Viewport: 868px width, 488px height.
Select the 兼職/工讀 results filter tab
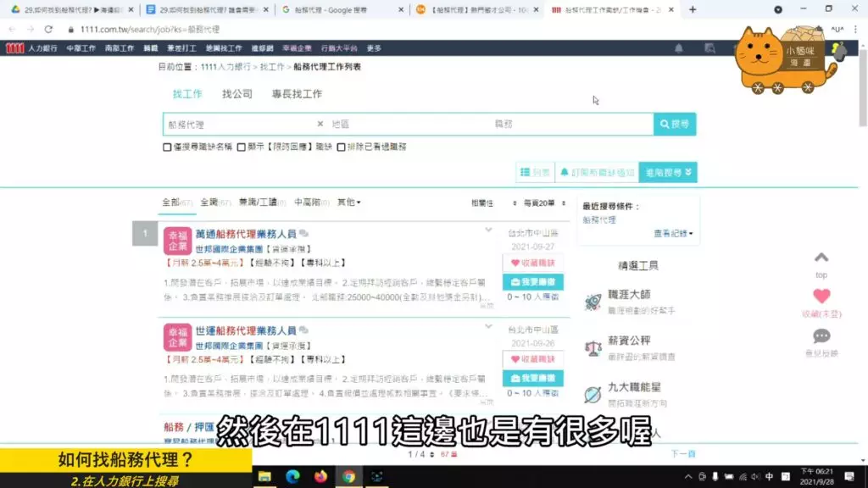point(263,202)
